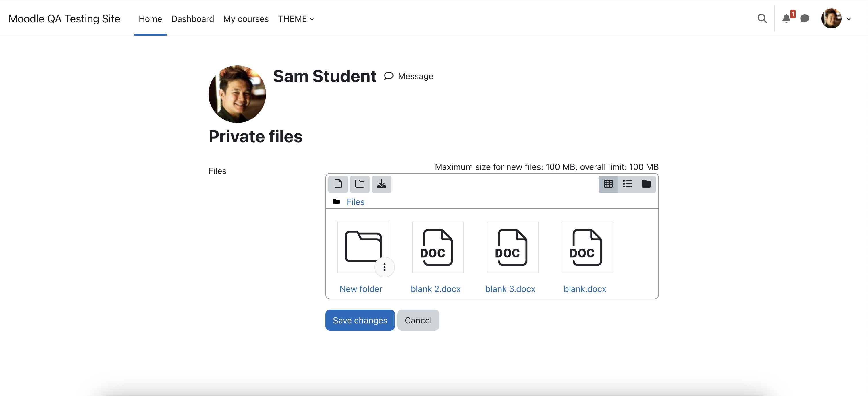Select the blank.docx file icon
868x396 pixels.
(587, 247)
